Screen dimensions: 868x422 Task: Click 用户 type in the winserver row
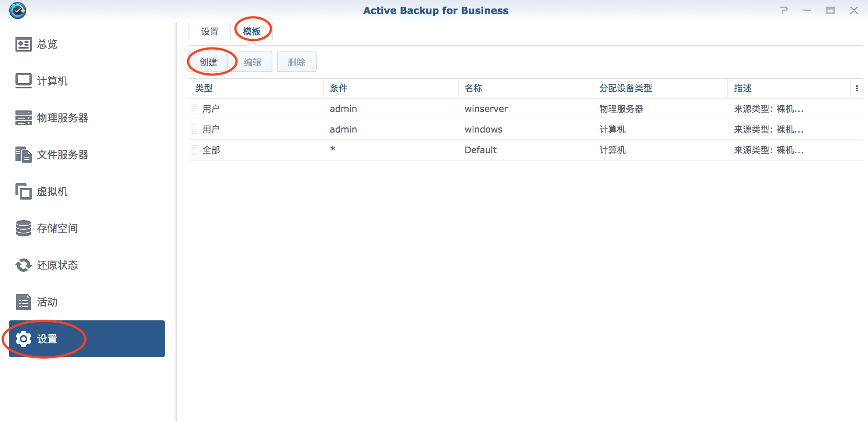tap(211, 109)
